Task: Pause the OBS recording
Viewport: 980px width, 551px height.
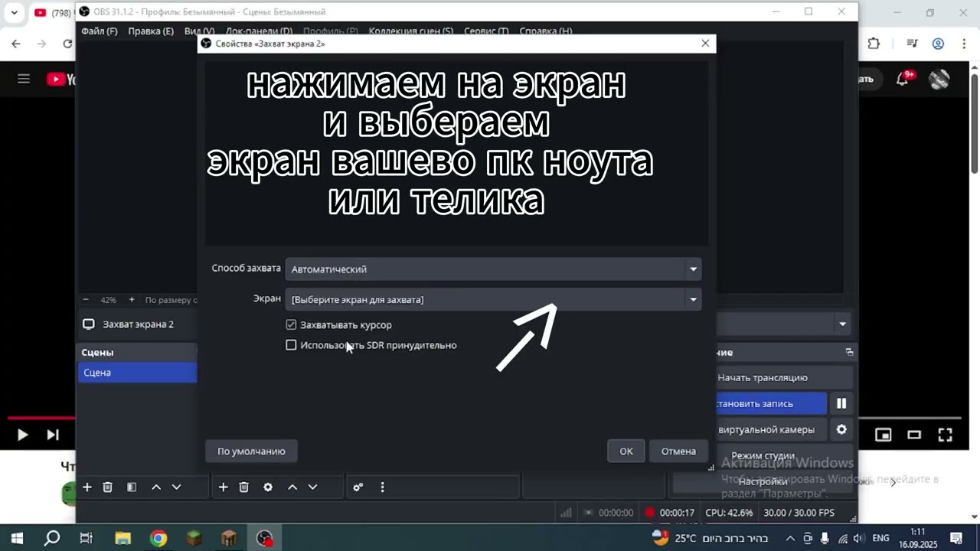Action: tap(841, 403)
